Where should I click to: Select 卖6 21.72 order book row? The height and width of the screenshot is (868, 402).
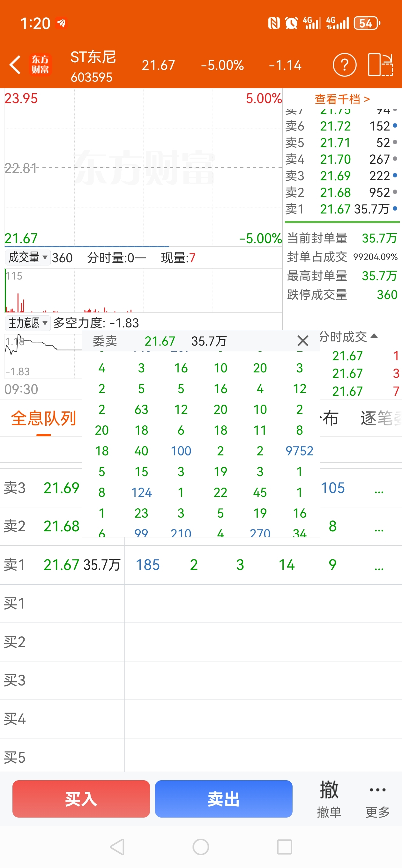tap(342, 126)
